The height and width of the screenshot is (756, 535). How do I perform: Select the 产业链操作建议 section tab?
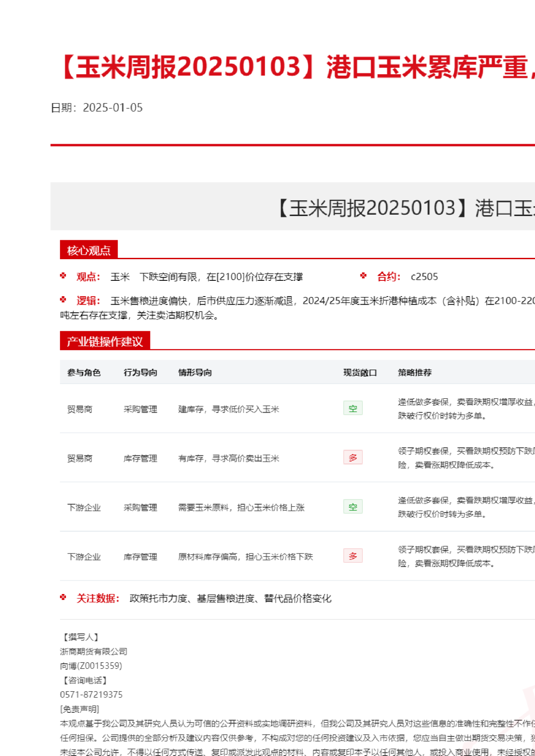pyautogui.click(x=105, y=342)
